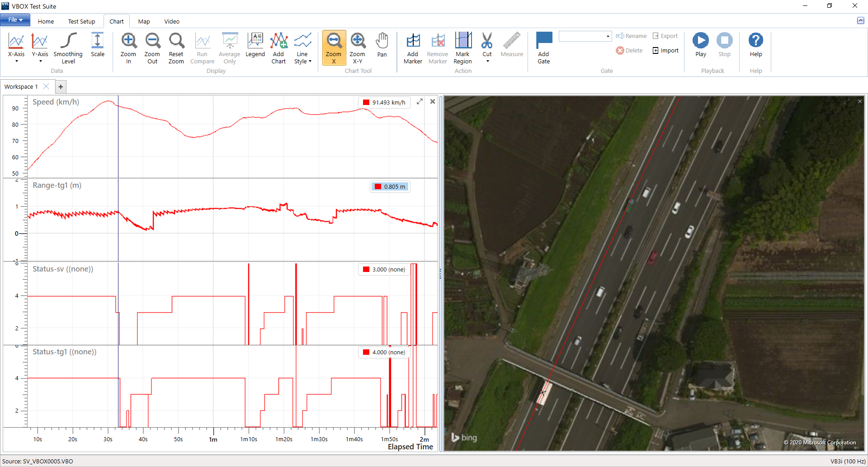This screenshot has width=868, height=467.
Task: Click the red Speed legend swatch
Action: tap(366, 102)
